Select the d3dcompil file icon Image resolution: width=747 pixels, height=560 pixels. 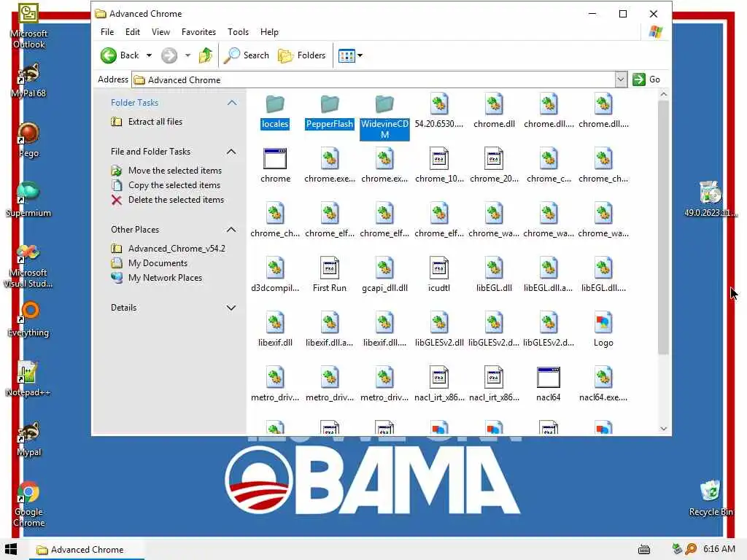[275, 268]
